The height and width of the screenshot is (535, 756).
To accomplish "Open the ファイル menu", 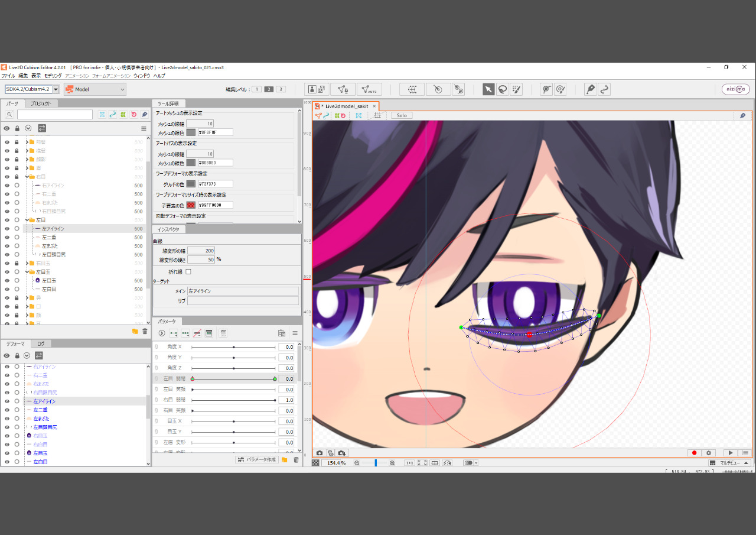I will (8, 76).
